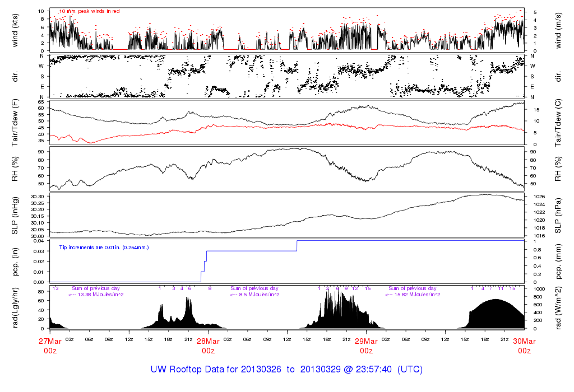Click the blue note "Tip increments are 0.01in. (0.254mm.)"

pyautogui.click(x=104, y=248)
